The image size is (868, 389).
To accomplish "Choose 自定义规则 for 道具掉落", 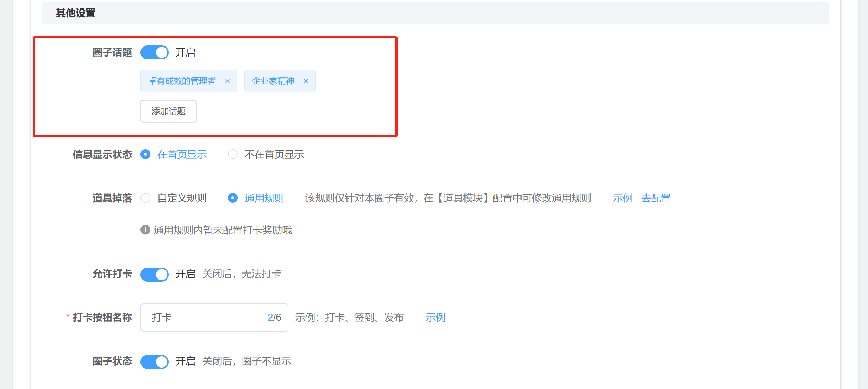I will point(145,198).
